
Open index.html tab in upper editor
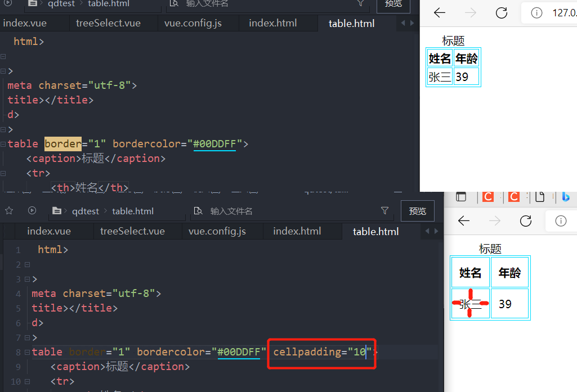click(272, 23)
